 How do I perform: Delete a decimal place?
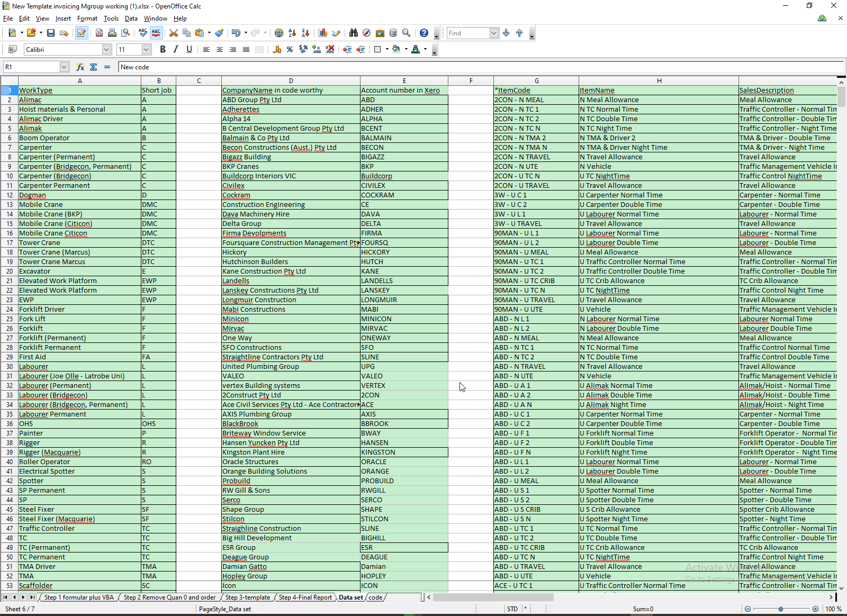(330, 49)
